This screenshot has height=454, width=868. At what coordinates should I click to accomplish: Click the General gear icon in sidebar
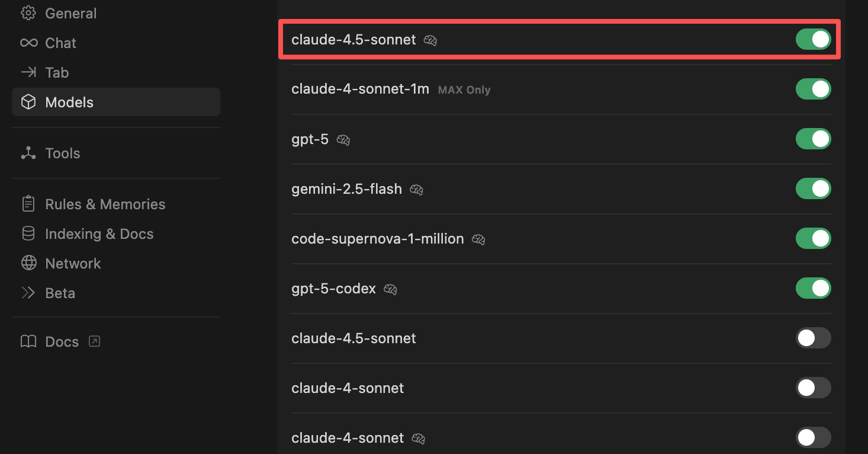[x=28, y=13]
